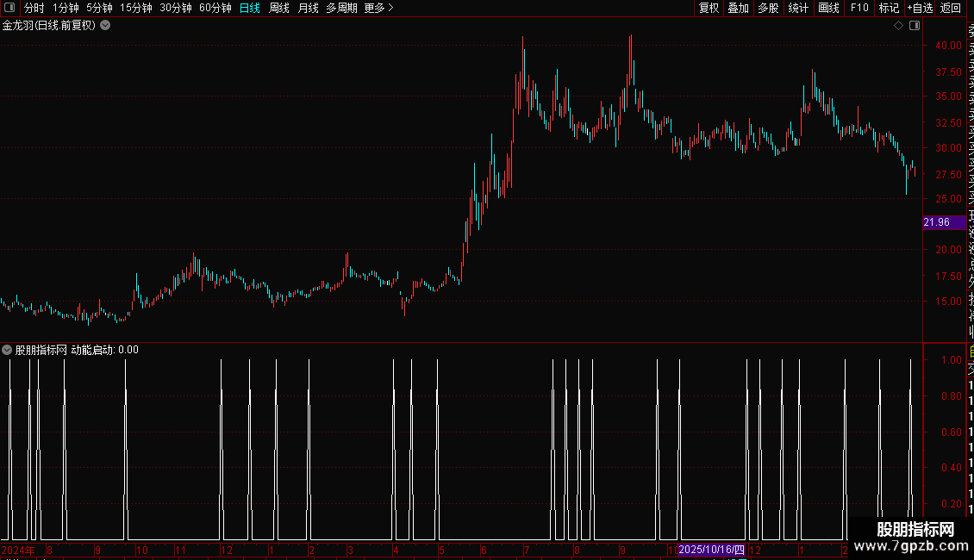974x560 pixels.
Task: Select the 1分钟 period
Action: point(66,8)
